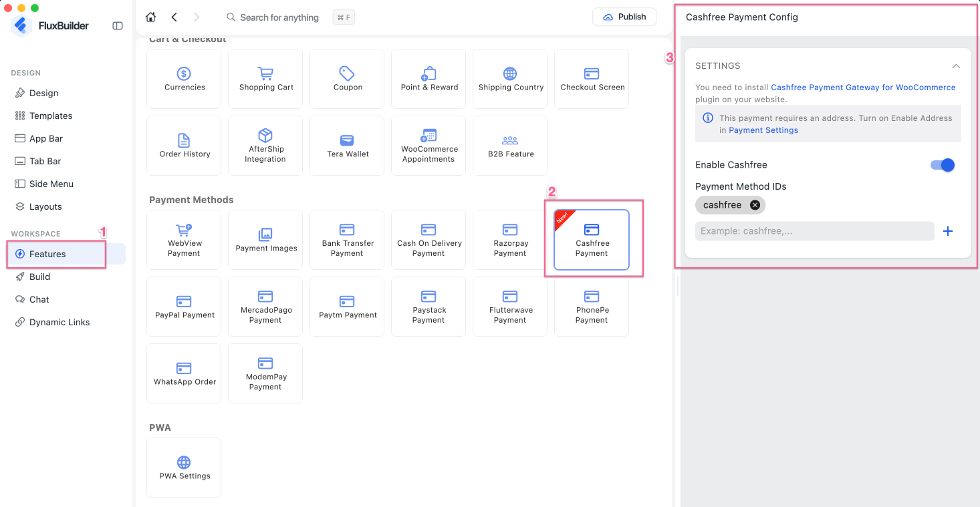980x507 pixels.
Task: Open Tera Wallet feature
Action: [347, 146]
